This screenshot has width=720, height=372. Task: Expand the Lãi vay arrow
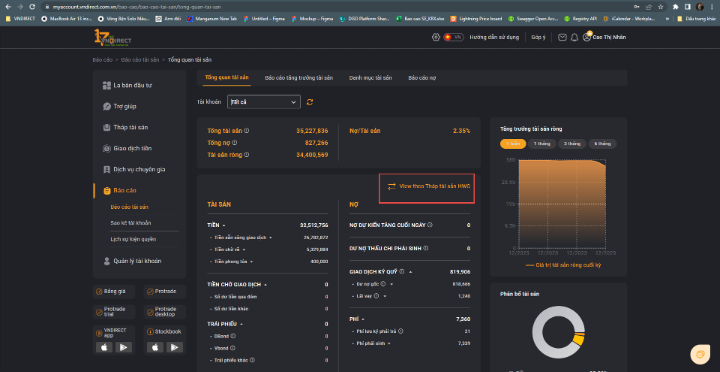pyautogui.click(x=384, y=296)
